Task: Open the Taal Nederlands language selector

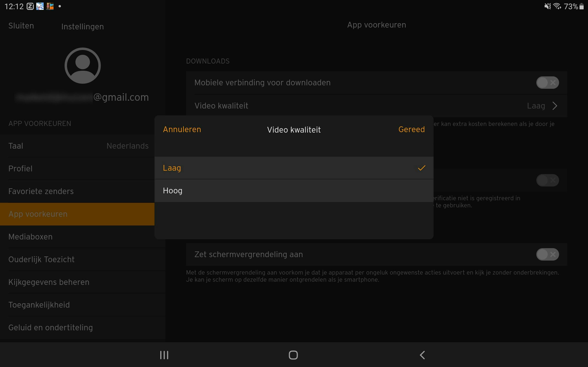Action: 78,146
